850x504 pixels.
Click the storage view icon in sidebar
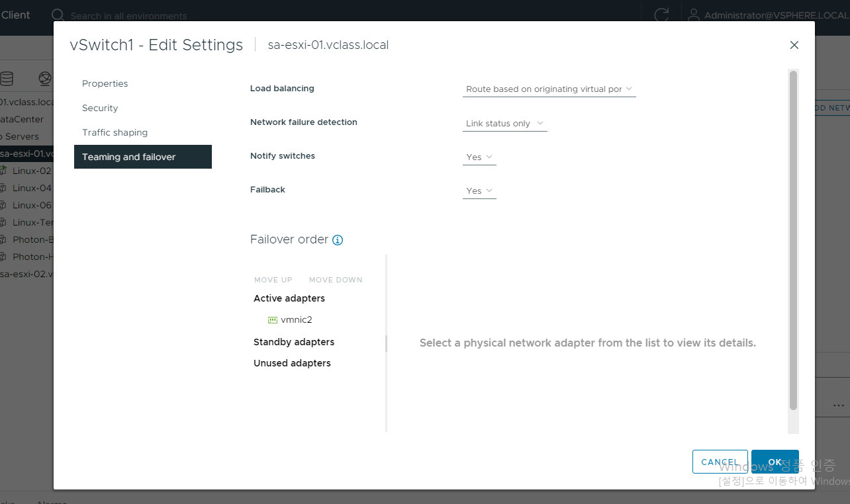click(x=7, y=79)
